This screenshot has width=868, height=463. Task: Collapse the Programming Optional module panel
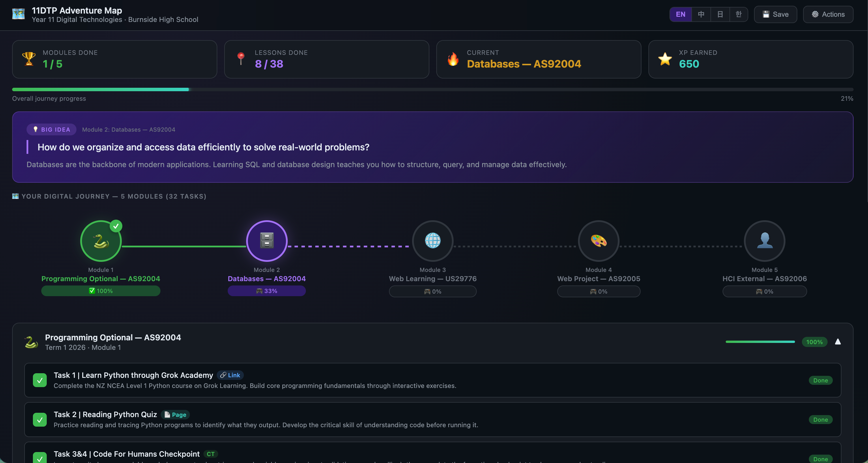(838, 342)
